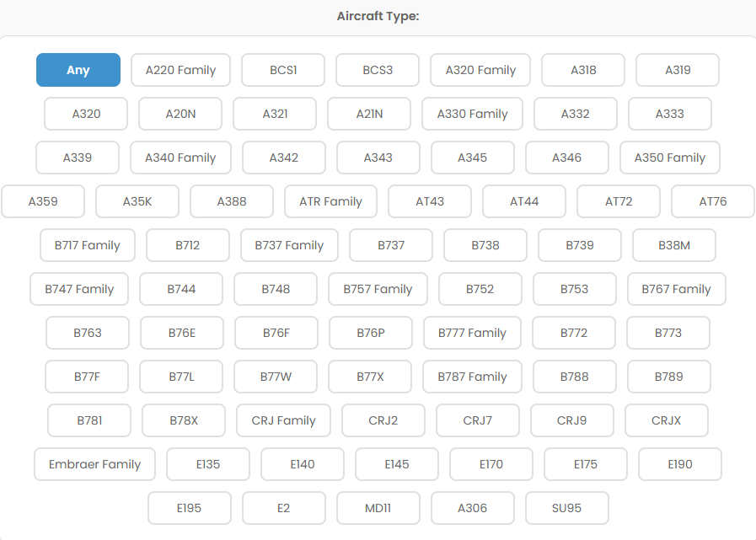The height and width of the screenshot is (540, 756).
Task: Select the Any aircraft type filter
Action: [x=78, y=70]
